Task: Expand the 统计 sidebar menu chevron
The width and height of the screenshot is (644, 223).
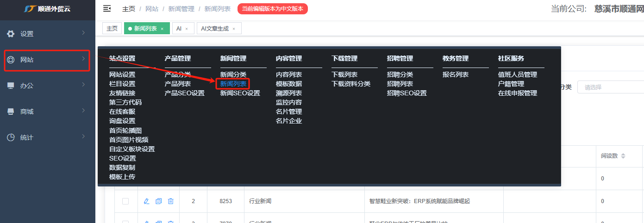Action: tap(83, 136)
